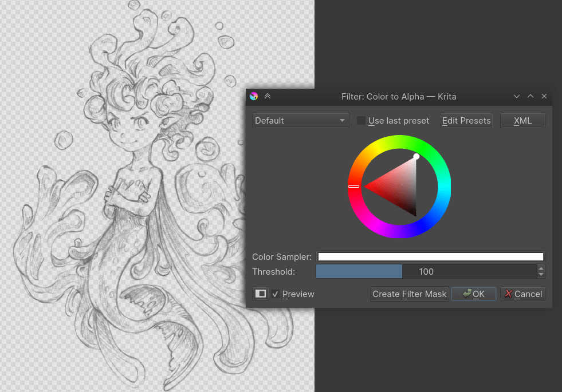
Task: Click the Krita application icon in the title bar
Action: tap(253, 96)
